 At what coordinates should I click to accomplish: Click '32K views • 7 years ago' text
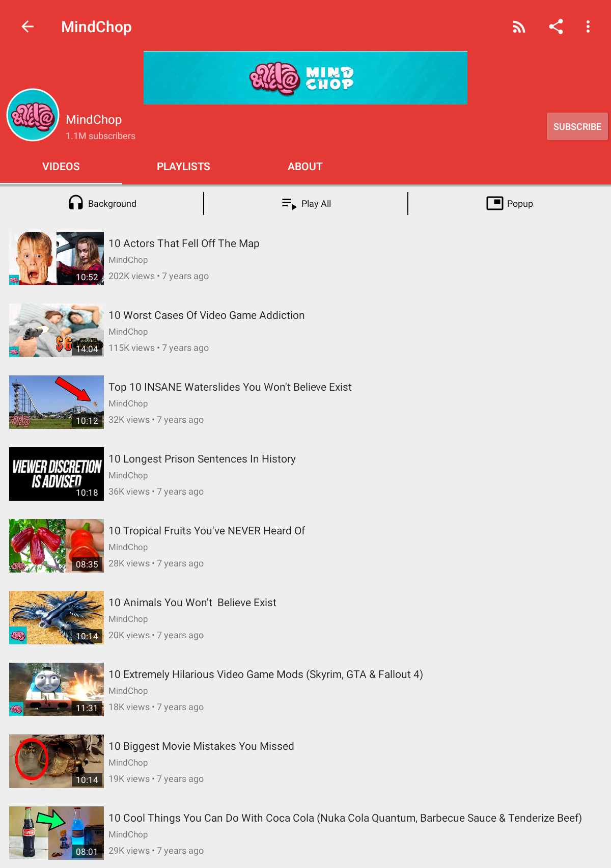click(156, 420)
